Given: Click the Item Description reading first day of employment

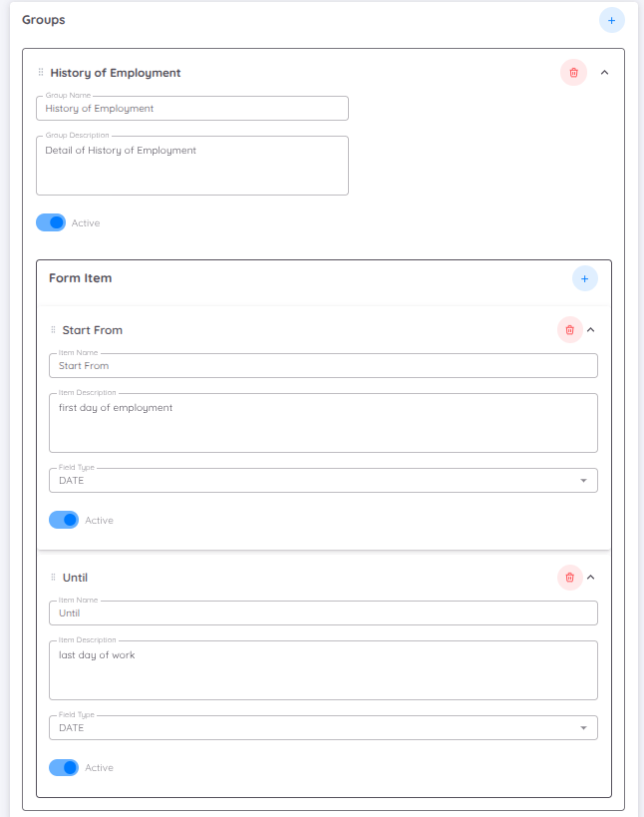Looking at the screenshot, I should coord(323,422).
